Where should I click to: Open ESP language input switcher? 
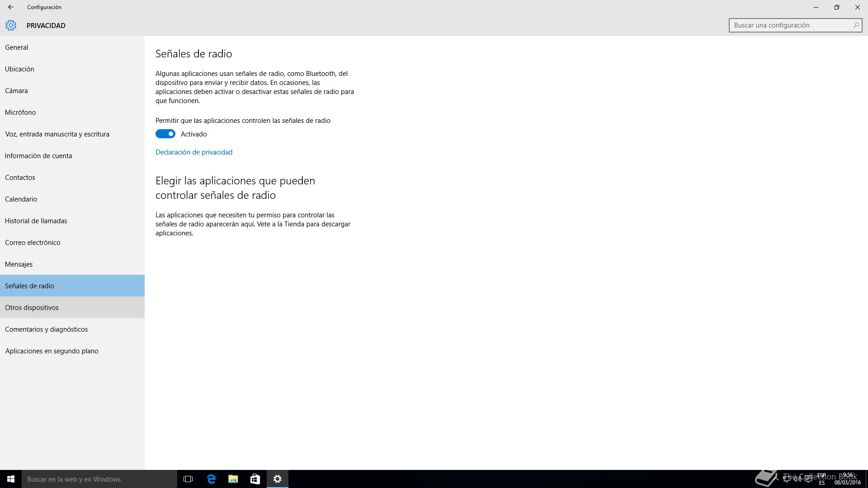click(821, 479)
